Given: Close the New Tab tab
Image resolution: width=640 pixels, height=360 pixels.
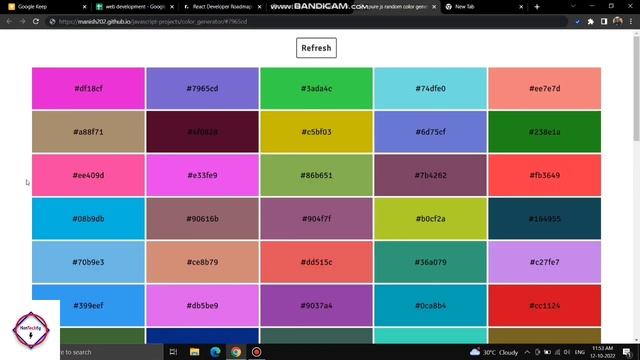Looking at the screenshot, I should [521, 7].
